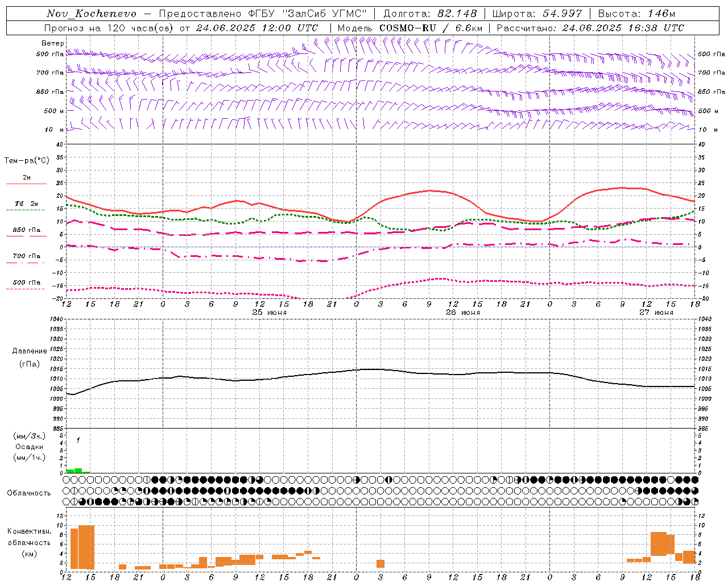The height and width of the screenshot is (582, 728).
Task: Click the orange convective bar on 26 июня
Action: (380, 564)
